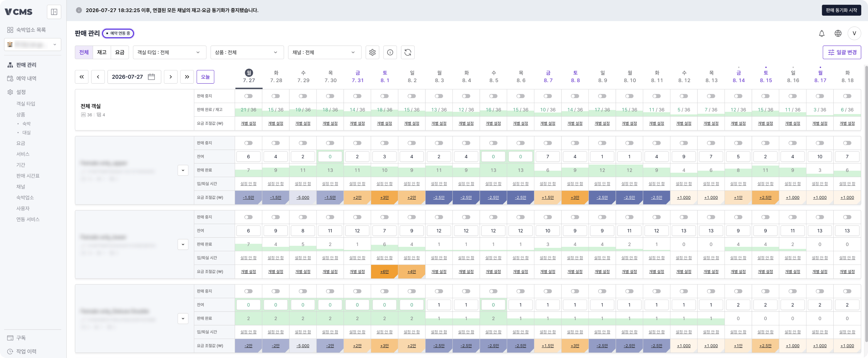The image size is (868, 358).
Task: Open the property selector dropdown in sidebar
Action: pyautogui.click(x=33, y=44)
